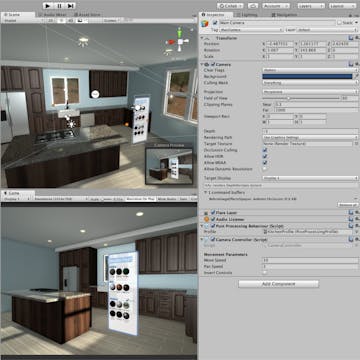
Task: Open the Projection dropdown
Action: pos(310,92)
